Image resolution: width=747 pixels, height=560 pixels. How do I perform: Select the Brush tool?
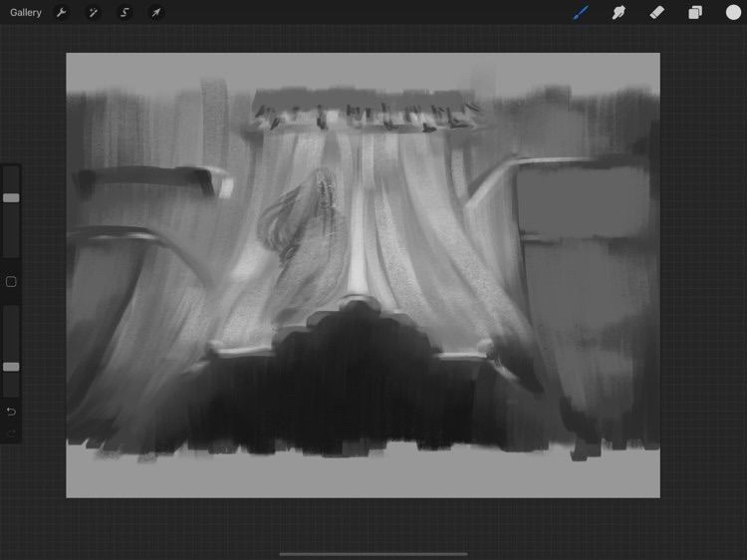(x=581, y=13)
